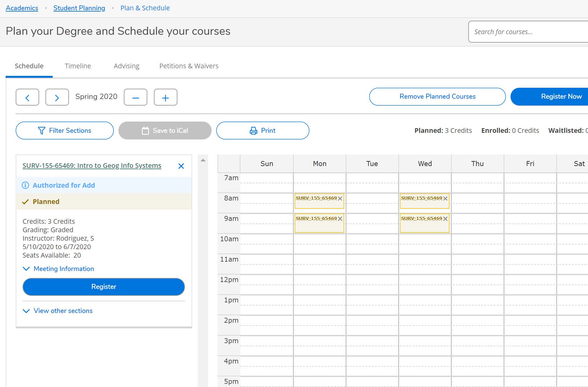Advance to next term using right arrow
The image size is (588, 387).
point(57,97)
